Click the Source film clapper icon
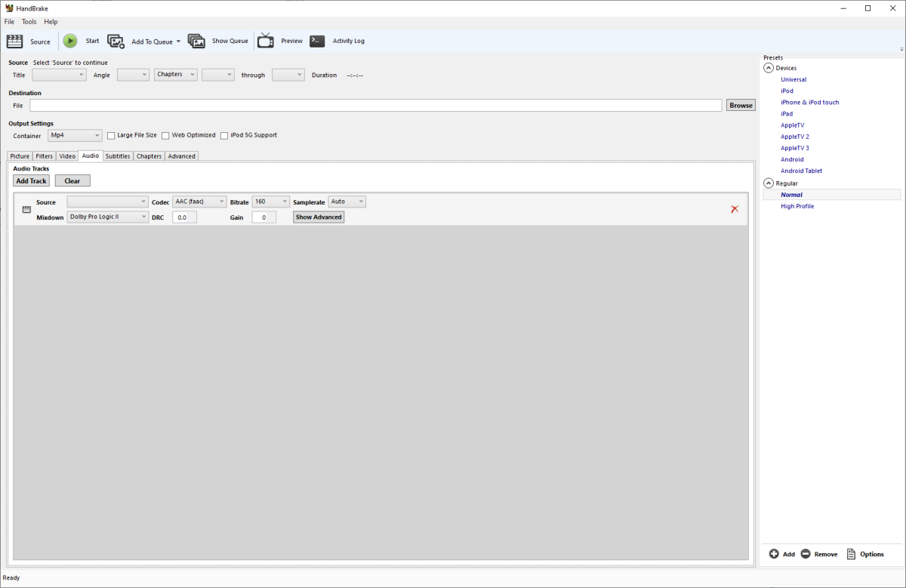 tap(14, 42)
